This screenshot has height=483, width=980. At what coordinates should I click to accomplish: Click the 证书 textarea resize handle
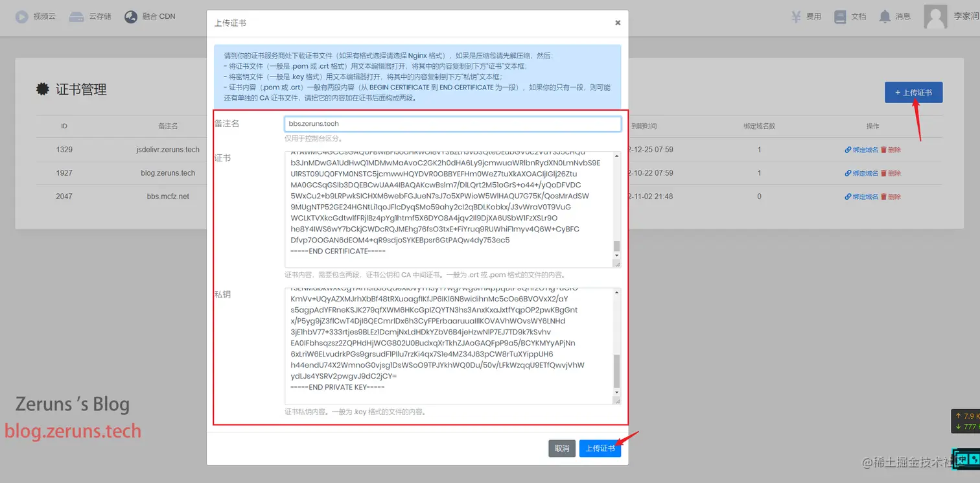[618, 264]
